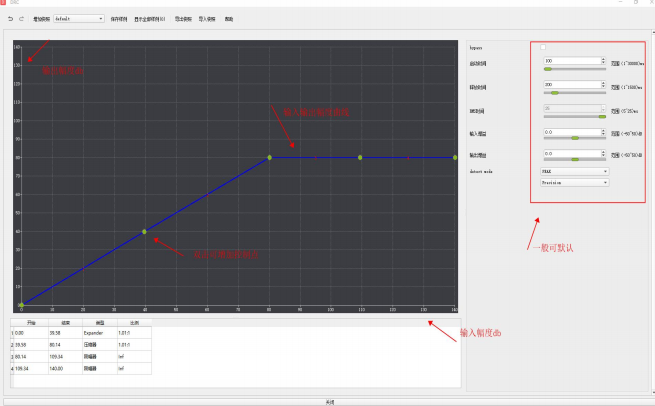
Task: Select the '0.00' start cell in row 1
Action: pyautogui.click(x=31, y=333)
